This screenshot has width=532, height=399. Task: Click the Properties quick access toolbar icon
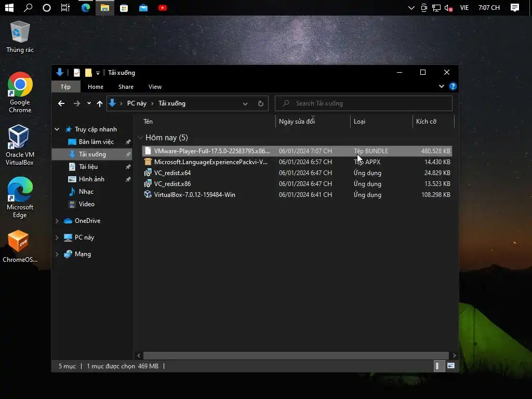tap(77, 73)
